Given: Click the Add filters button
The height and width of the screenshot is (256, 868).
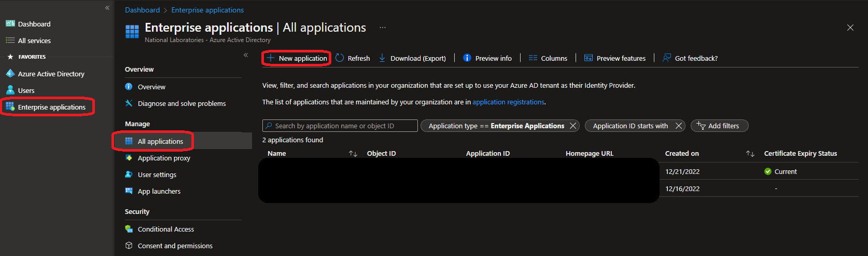Looking at the screenshot, I should [719, 126].
